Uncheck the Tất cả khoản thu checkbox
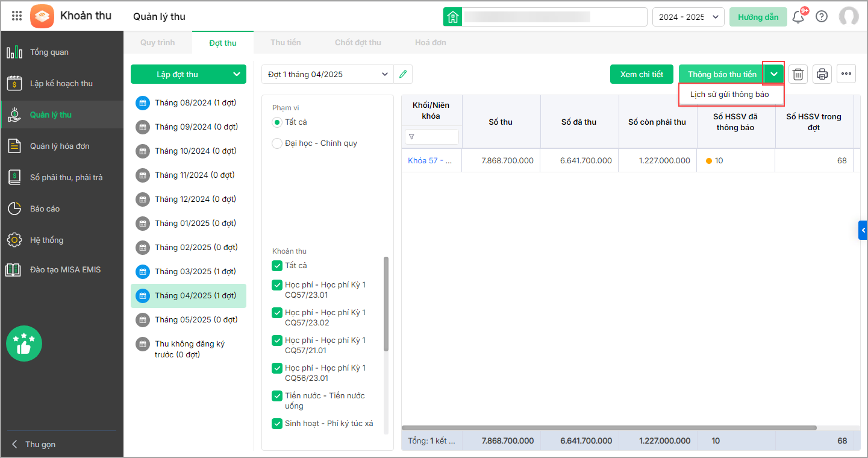 pos(277,266)
